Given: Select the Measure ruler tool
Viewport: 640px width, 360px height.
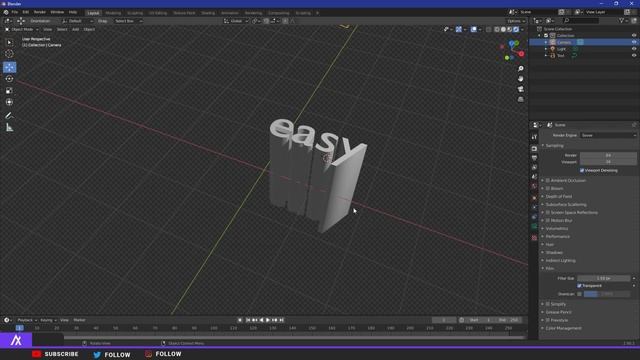Looking at the screenshot, I should [x=9, y=128].
